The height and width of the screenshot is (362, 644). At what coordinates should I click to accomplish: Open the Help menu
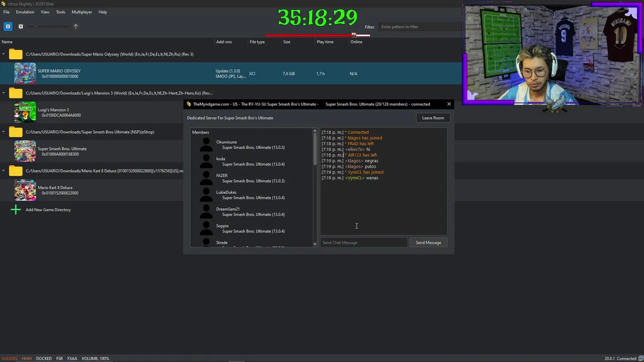[x=103, y=12]
